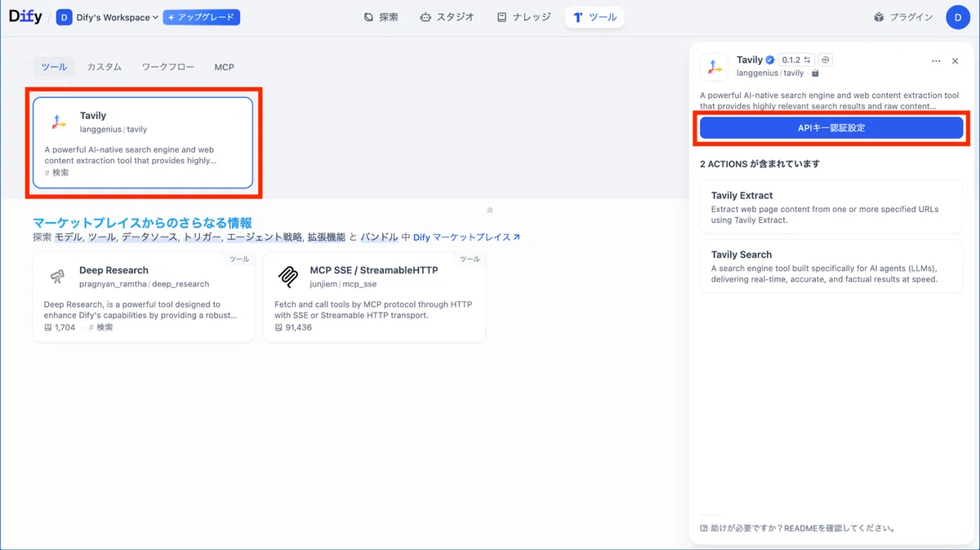Open the Dify マーケットプレイス link
The image size is (980, 550).
point(466,237)
